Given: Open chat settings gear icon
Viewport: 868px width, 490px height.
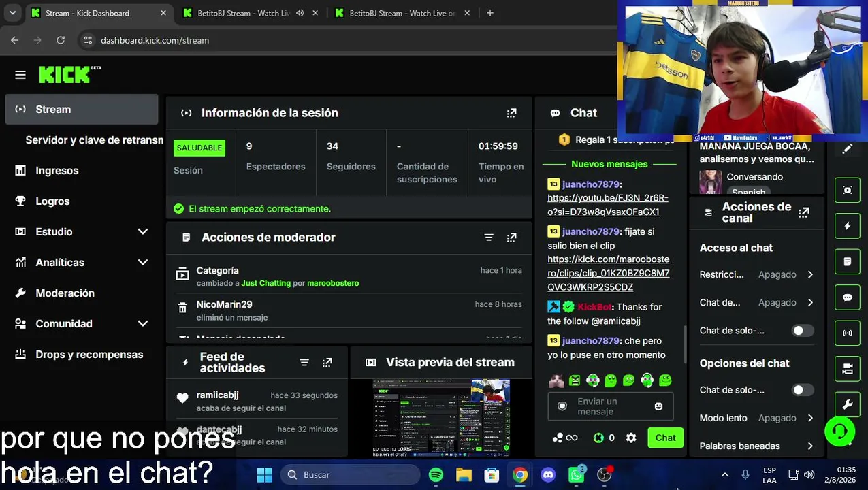Looking at the screenshot, I should click(x=631, y=438).
